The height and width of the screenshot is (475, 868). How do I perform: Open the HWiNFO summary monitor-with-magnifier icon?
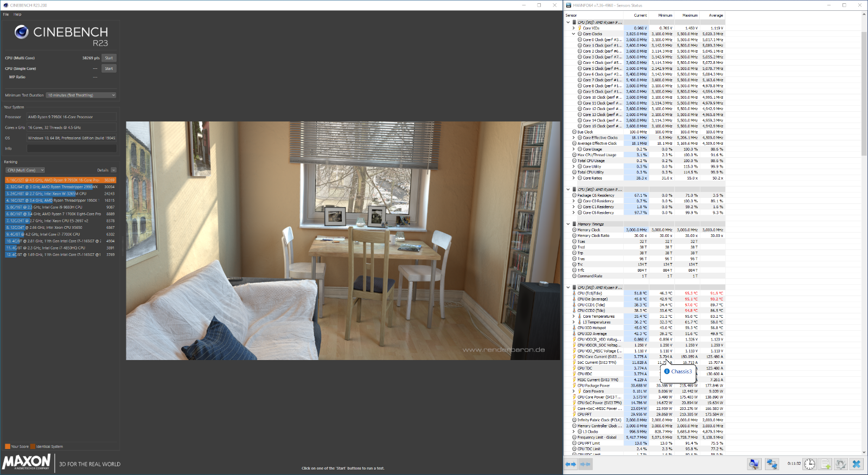tap(754, 464)
